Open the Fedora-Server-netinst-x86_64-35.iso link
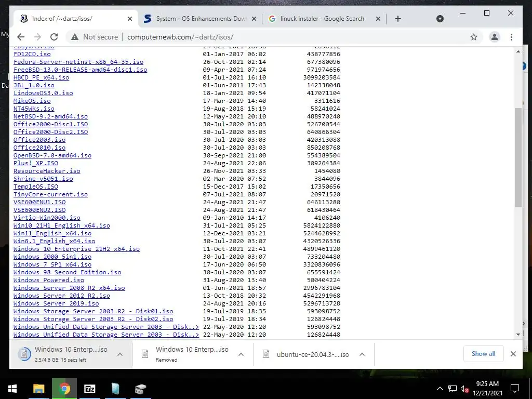The height and width of the screenshot is (399, 532). pyautogui.click(x=78, y=62)
